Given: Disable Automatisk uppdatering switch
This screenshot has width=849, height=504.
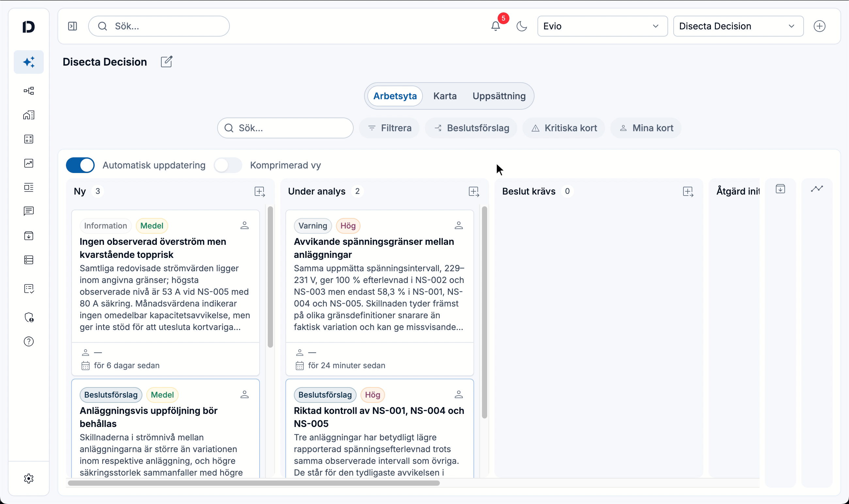Looking at the screenshot, I should [x=80, y=165].
